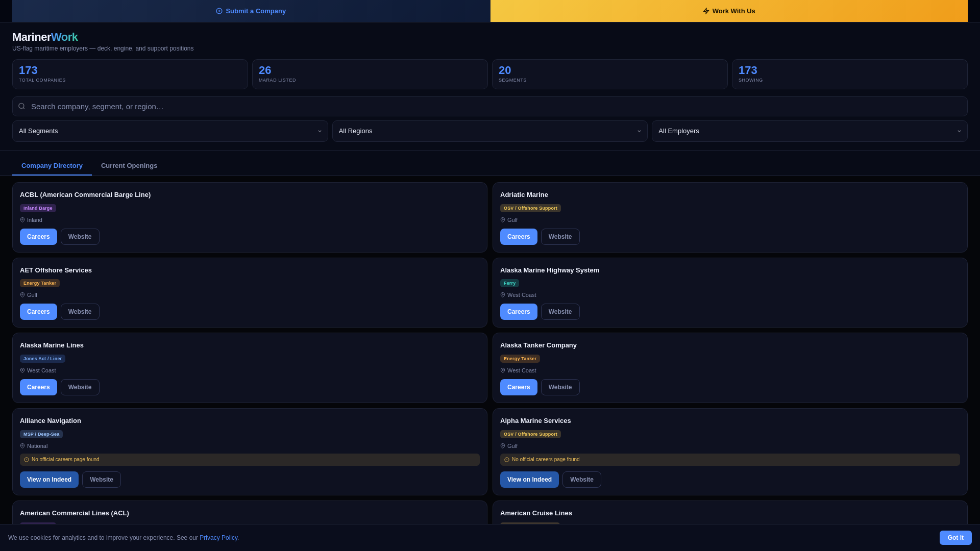Click Alliance Navigation company name
The height and width of the screenshot is (551, 980).
pos(51,421)
